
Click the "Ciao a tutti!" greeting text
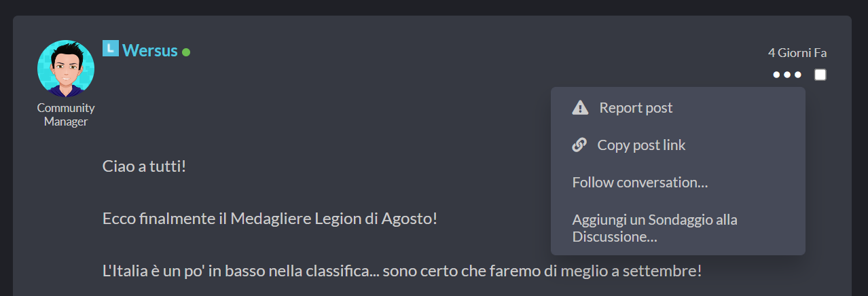[144, 166]
